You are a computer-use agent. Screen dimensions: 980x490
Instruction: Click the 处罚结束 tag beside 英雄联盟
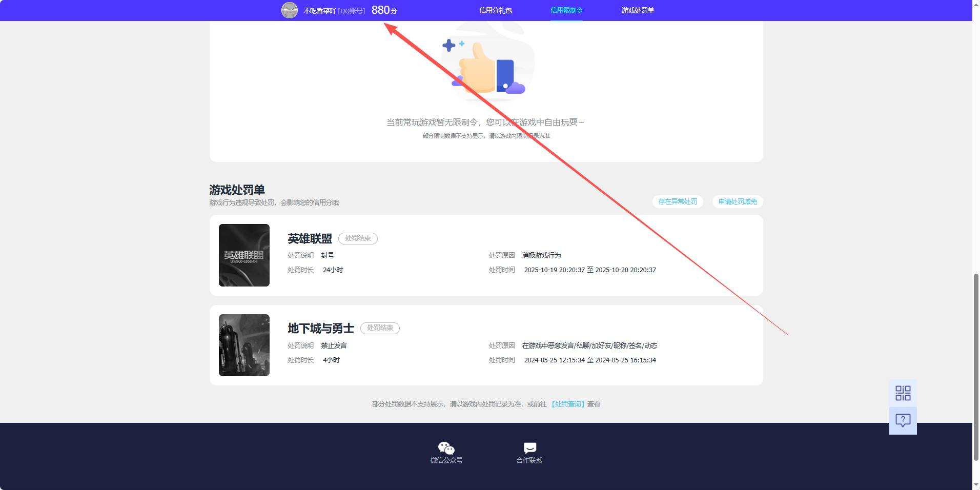(x=358, y=238)
